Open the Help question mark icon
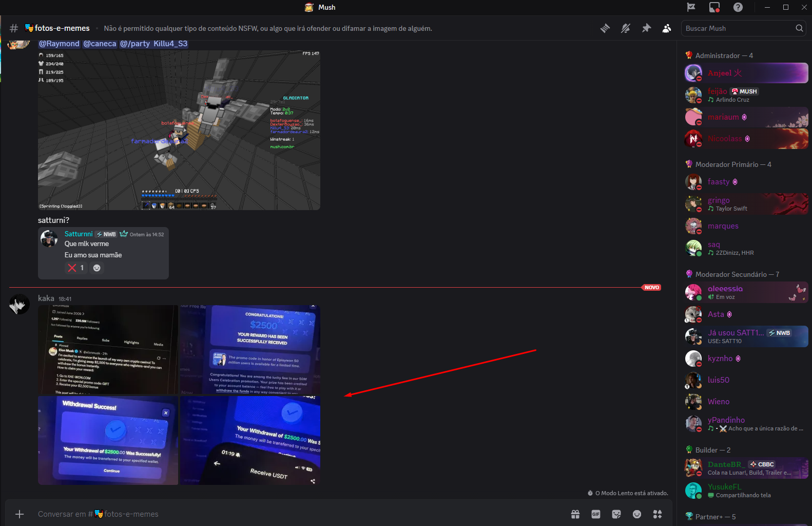 (x=738, y=7)
